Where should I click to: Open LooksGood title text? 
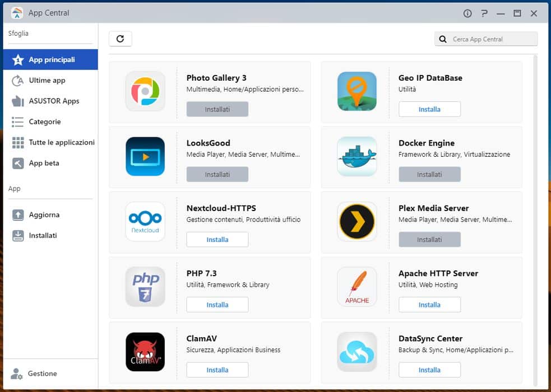pos(209,143)
